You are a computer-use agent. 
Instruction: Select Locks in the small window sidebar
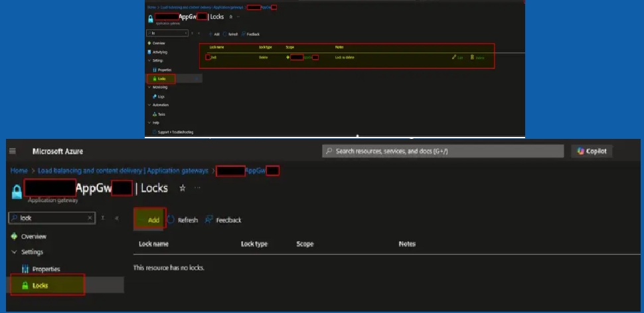tap(161, 78)
